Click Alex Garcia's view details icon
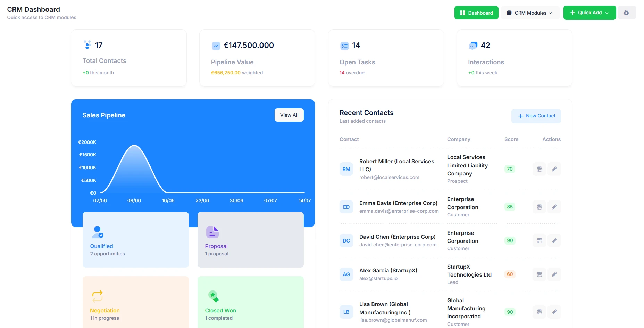This screenshot has height=328, width=644. click(539, 274)
